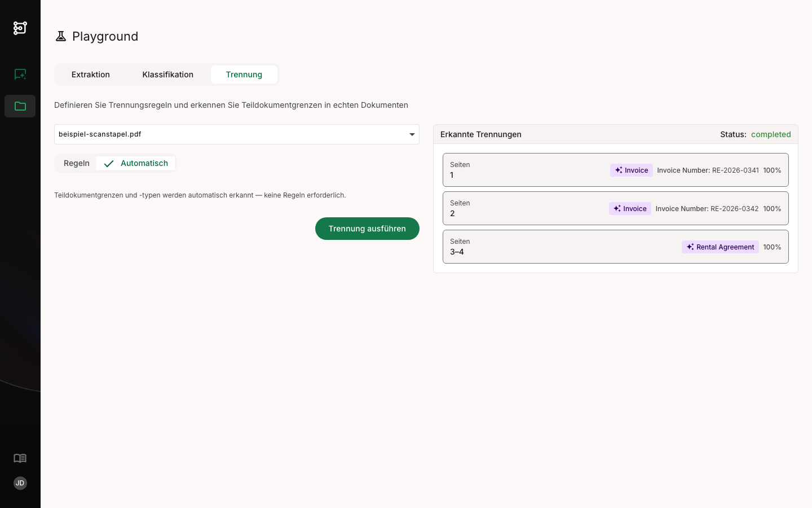
Task: Open the AI chat sidebar icon
Action: pos(20,75)
